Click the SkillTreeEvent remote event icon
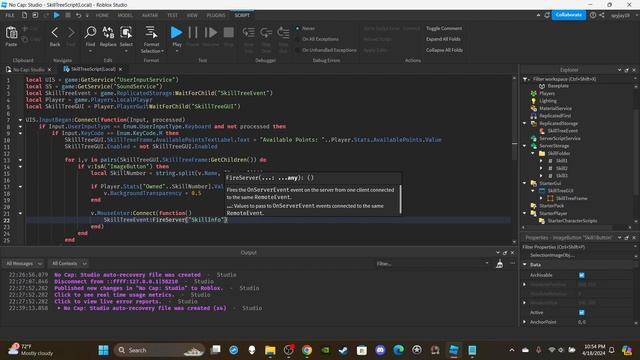640x360 pixels. pyautogui.click(x=542, y=131)
